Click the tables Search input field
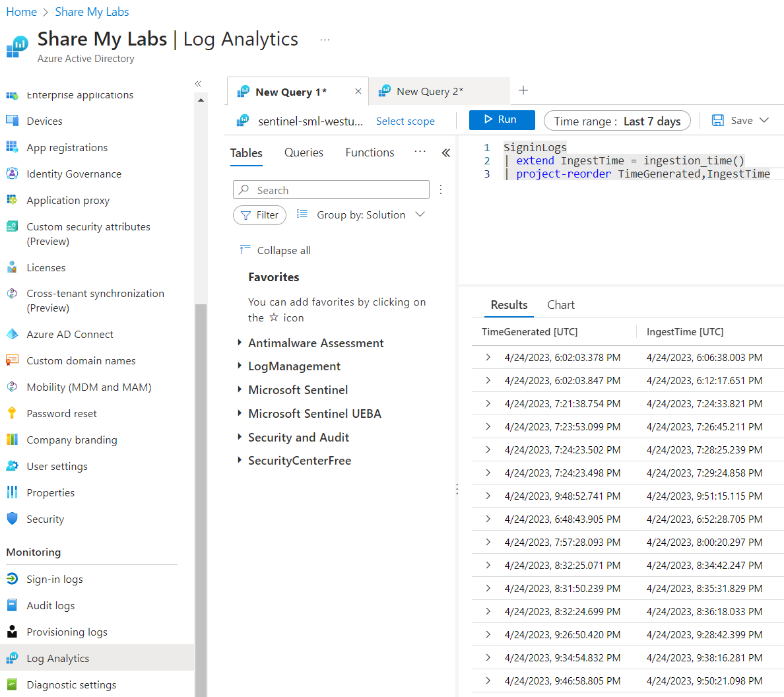The width and height of the screenshot is (784, 697). [x=331, y=190]
